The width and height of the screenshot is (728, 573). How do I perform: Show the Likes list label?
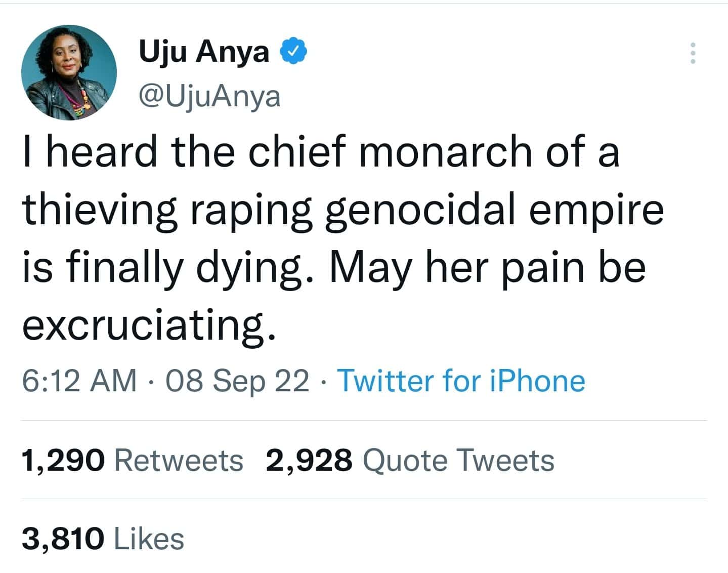click(149, 538)
